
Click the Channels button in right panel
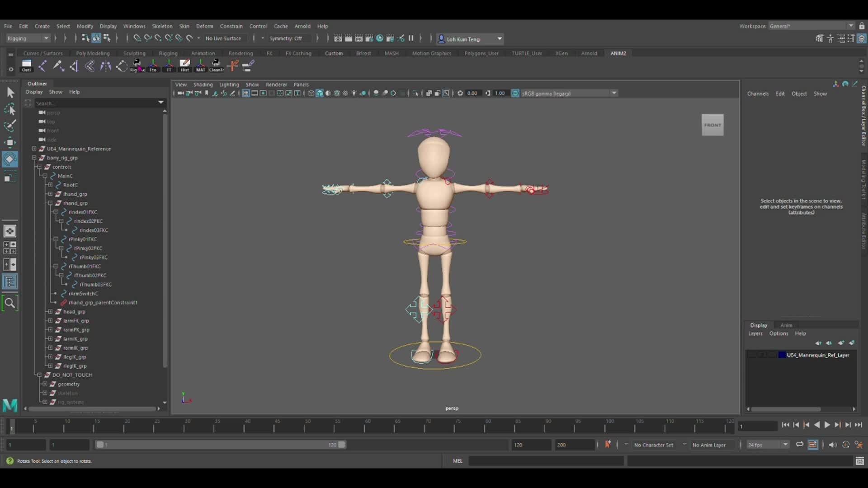[x=758, y=94]
